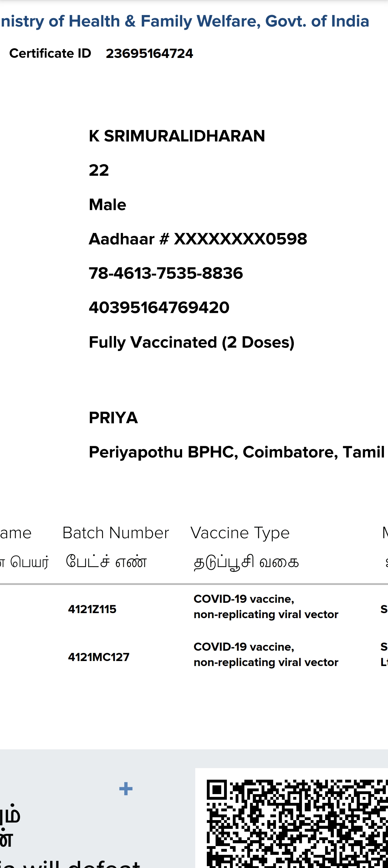Image resolution: width=388 pixels, height=868 pixels.
Task: Click first dose vaccine type text
Action: coord(265,607)
